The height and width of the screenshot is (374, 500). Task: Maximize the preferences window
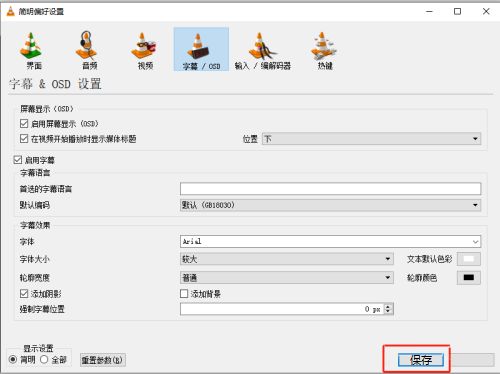coord(458,11)
